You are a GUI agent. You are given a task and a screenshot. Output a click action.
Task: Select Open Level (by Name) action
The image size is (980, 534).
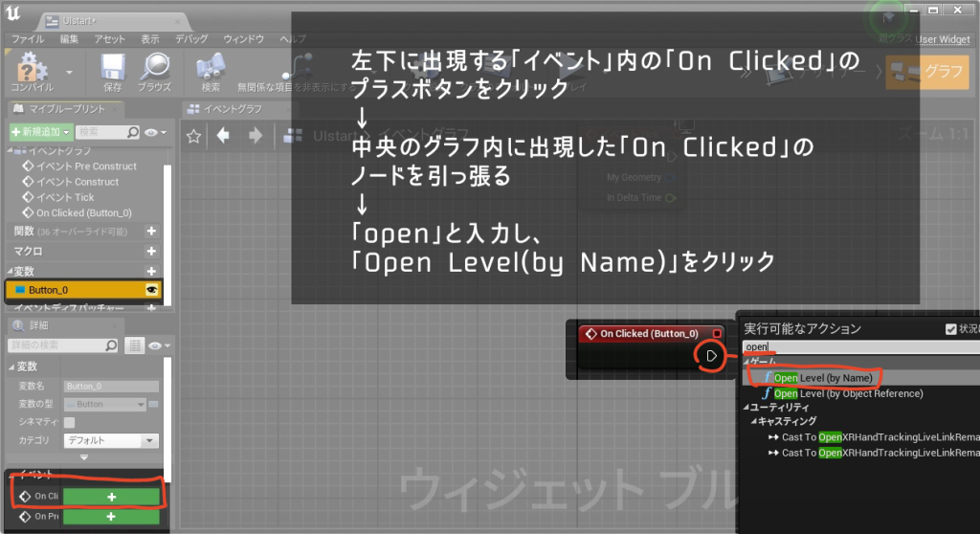[821, 378]
